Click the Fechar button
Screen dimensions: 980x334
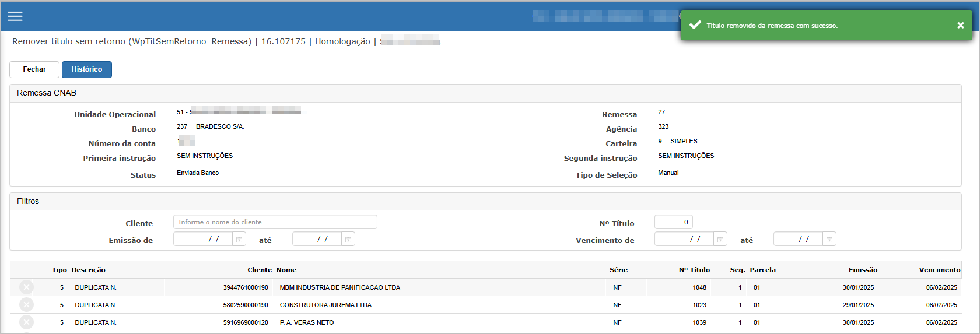point(34,69)
